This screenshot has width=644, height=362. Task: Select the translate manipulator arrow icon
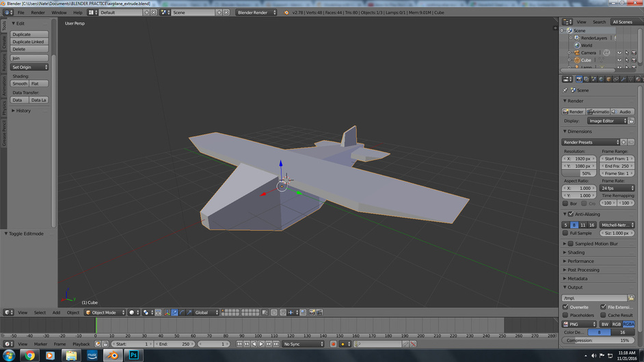pos(174,312)
